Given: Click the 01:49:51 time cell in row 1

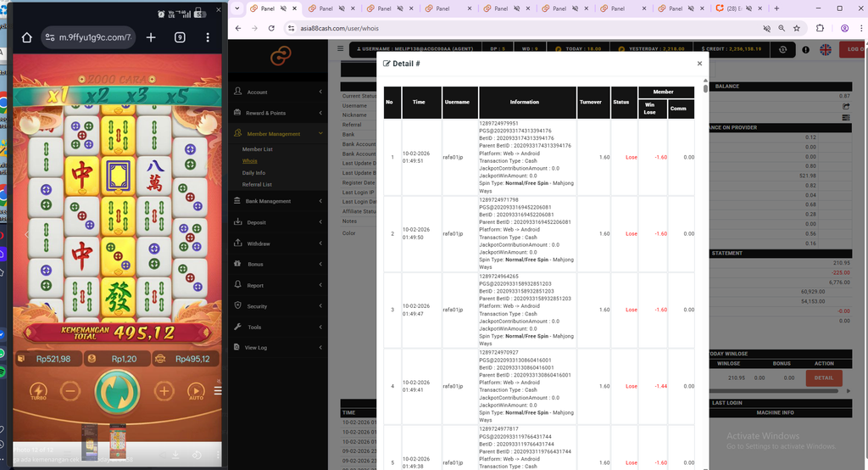Looking at the screenshot, I should pos(420,158).
